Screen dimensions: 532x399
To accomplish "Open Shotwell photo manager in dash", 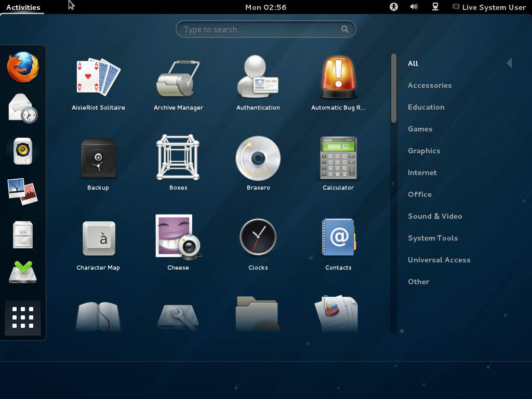I will pyautogui.click(x=23, y=192).
